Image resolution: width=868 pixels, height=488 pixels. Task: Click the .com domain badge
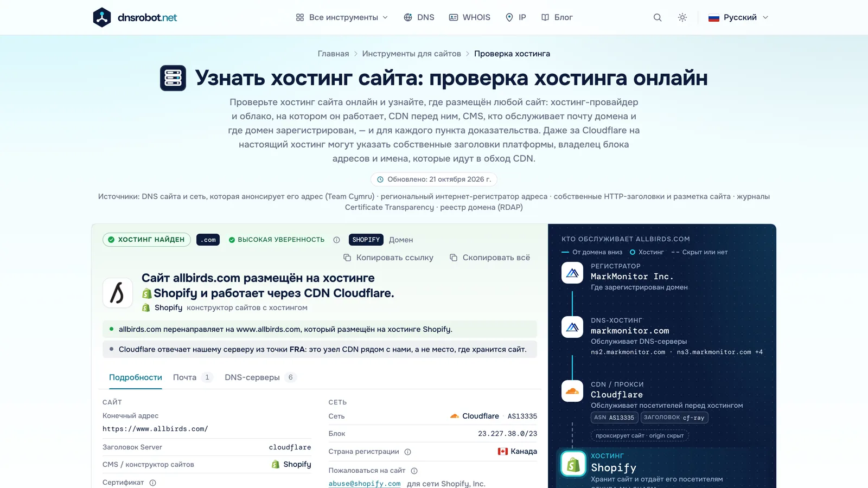(208, 240)
